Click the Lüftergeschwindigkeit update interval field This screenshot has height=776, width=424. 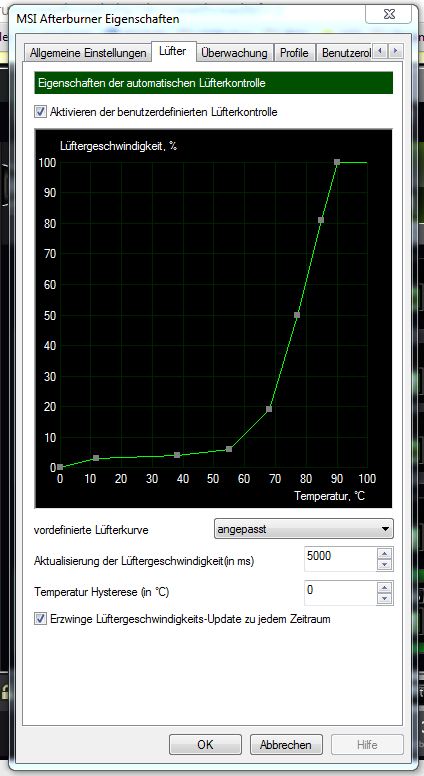(x=340, y=558)
